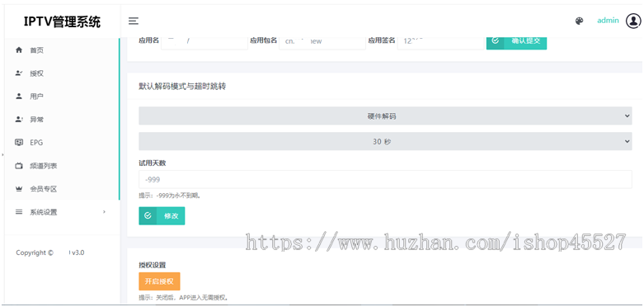Click the person icon beside 用户
Image resolution: width=644 pixels, height=307 pixels.
(18, 97)
